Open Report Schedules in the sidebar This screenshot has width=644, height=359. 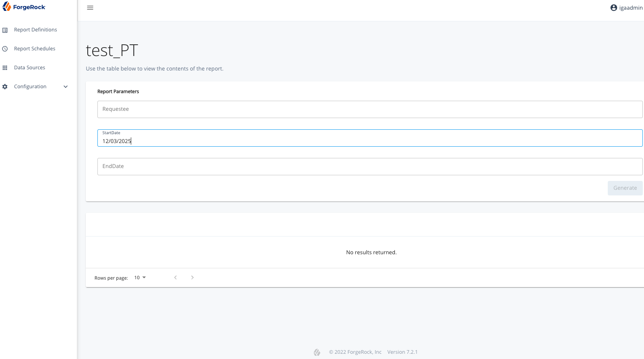pyautogui.click(x=35, y=49)
